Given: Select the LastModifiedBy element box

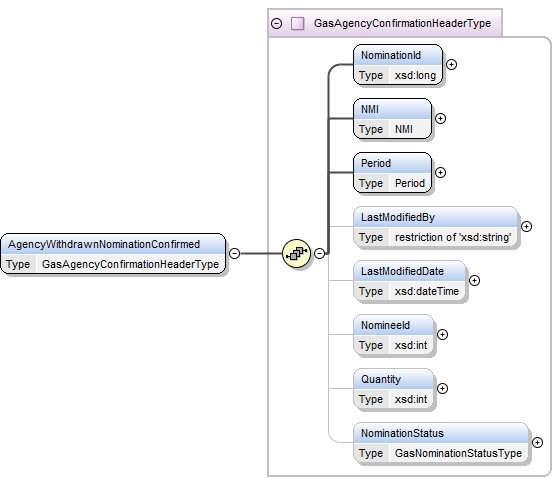Looking at the screenshot, I should pos(436,226).
